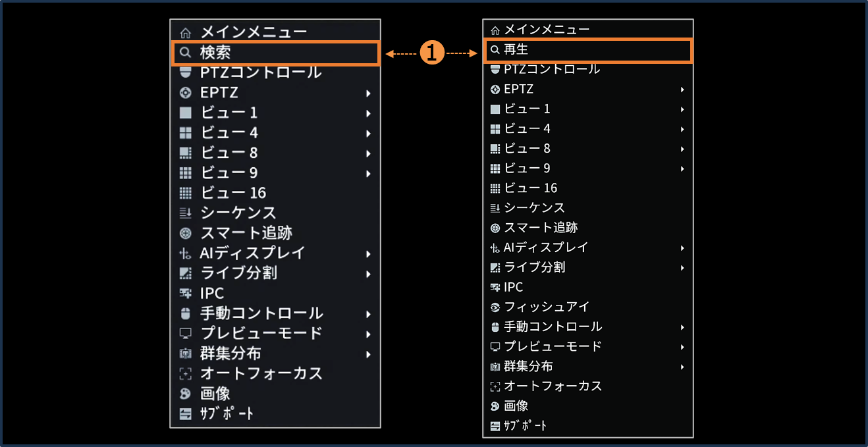Click the magnifier icon beside 検索
This screenshot has height=447, width=868.
(186, 53)
